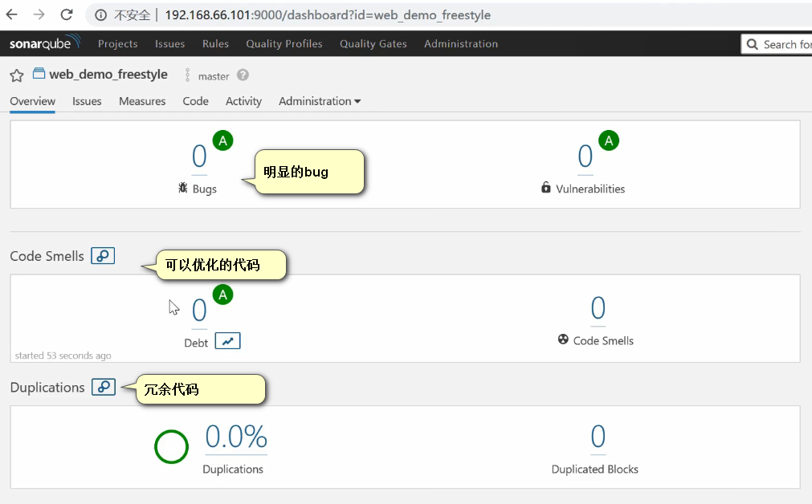Click the Debt label
This screenshot has width=812, height=504.
coord(196,343)
